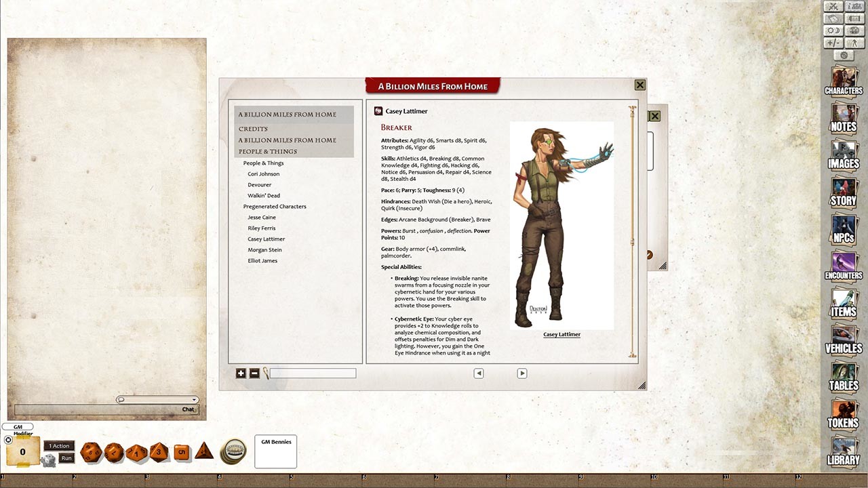Toggle day and night lighting mode
This screenshot has width=868, height=488.
point(833,30)
